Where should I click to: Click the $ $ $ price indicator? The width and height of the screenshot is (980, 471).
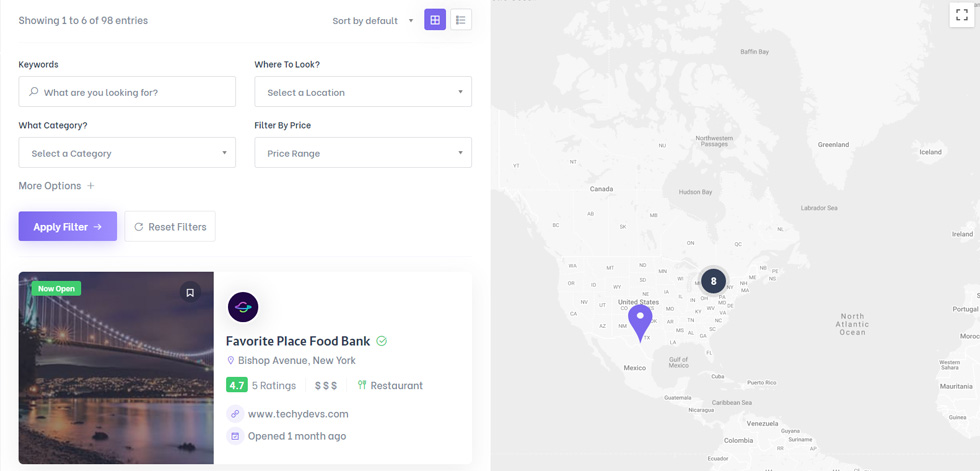point(326,385)
